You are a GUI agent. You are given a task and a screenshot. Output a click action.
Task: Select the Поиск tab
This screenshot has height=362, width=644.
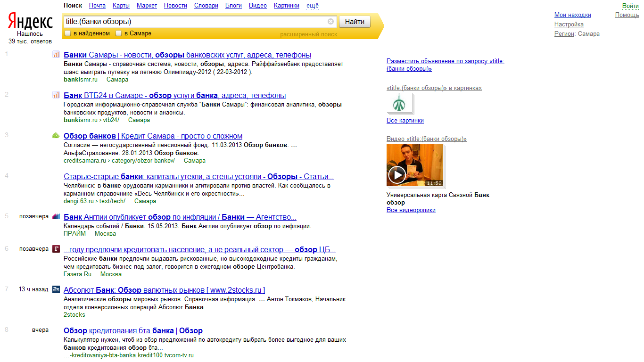[x=73, y=6]
